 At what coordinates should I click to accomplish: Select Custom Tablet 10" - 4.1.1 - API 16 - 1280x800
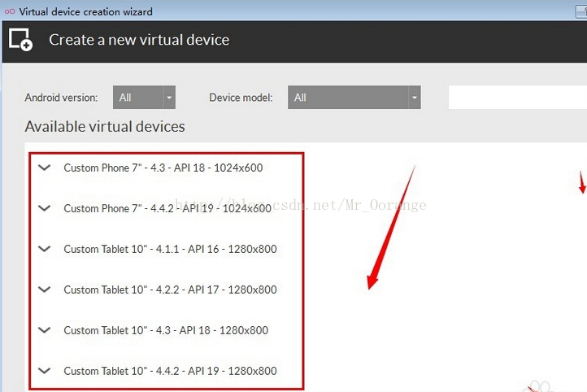(171, 249)
